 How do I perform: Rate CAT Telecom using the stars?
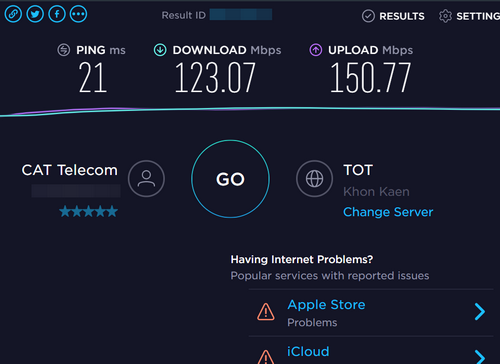coord(88,211)
